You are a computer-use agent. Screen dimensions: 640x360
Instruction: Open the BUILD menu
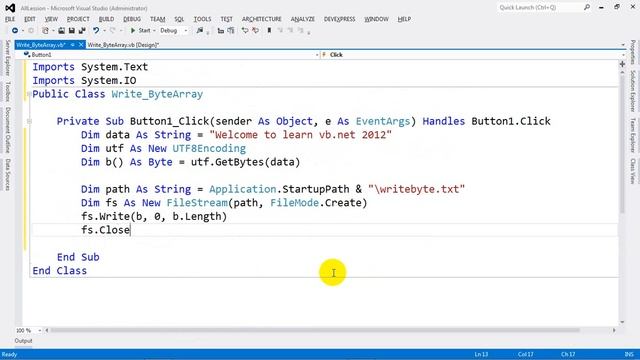(106, 19)
